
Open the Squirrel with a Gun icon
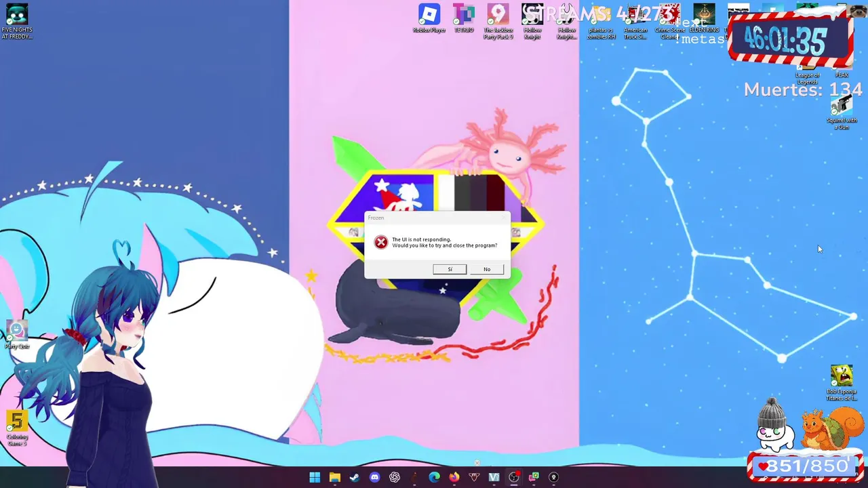point(842,112)
